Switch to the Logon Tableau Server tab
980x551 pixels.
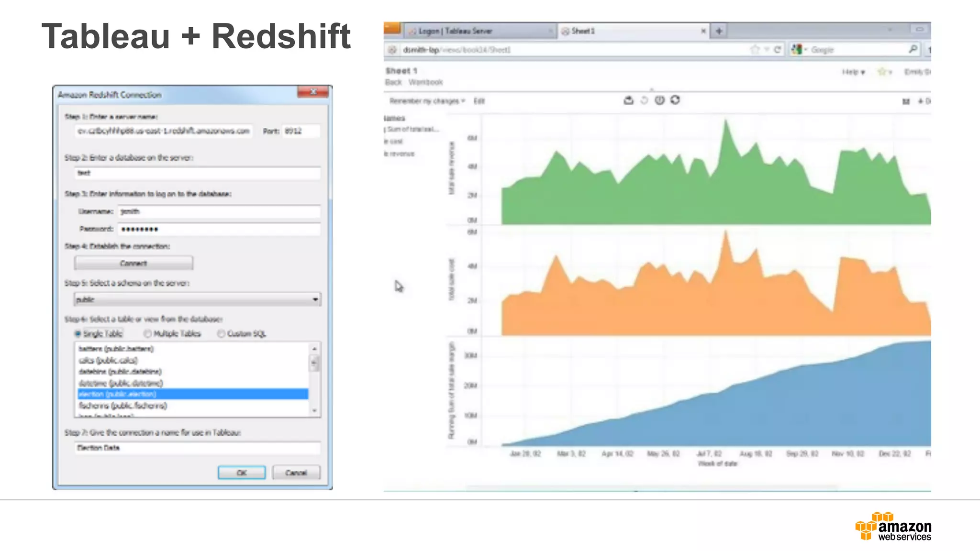click(x=480, y=31)
